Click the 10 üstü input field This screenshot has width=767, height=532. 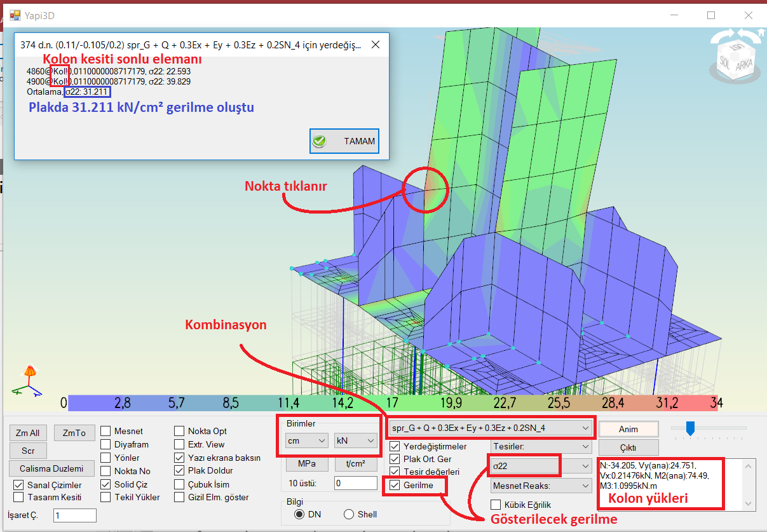coord(356,483)
